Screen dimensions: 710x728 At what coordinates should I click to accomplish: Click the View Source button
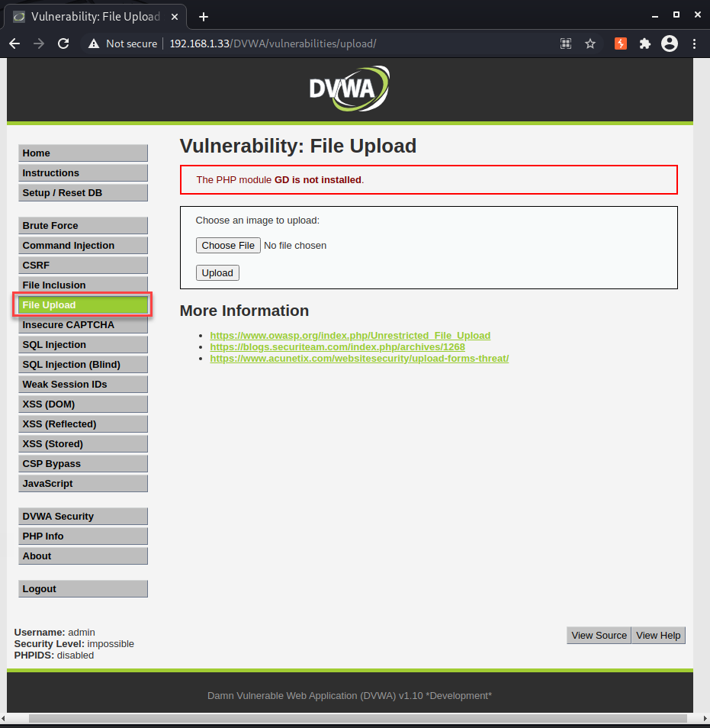(599, 635)
